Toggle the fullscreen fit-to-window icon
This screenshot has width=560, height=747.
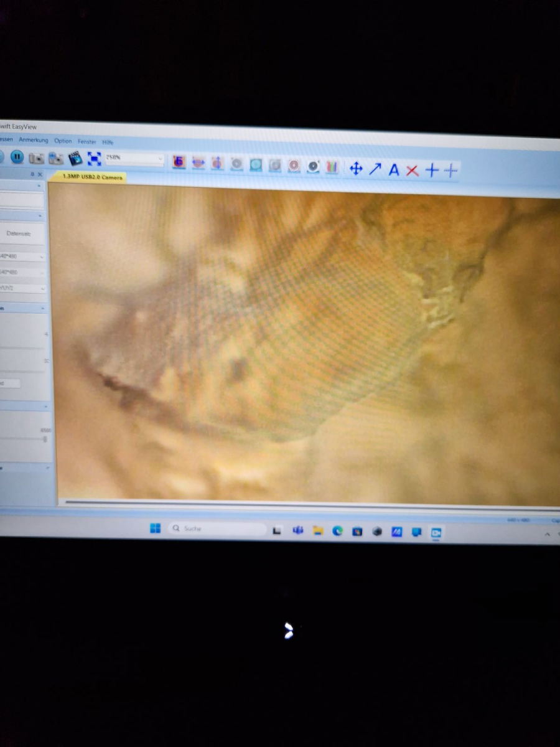coord(94,159)
